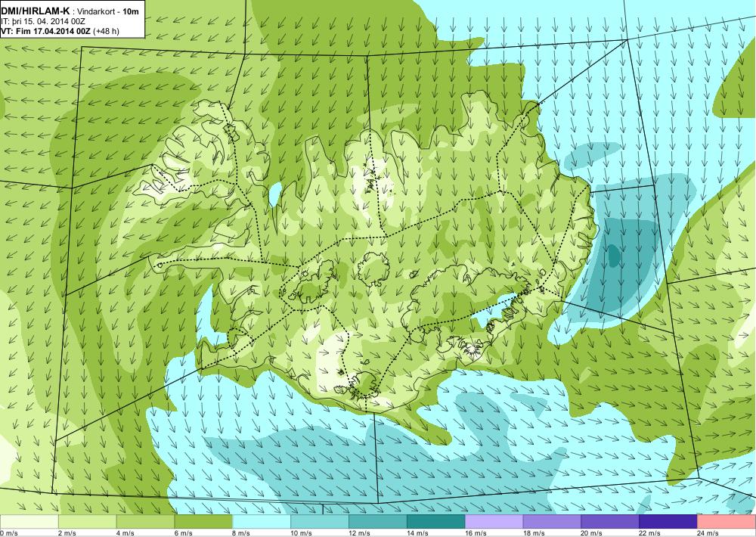
Task: Click the dark indigo 22–24 m/s legend swatch
Action: pyautogui.click(x=668, y=522)
